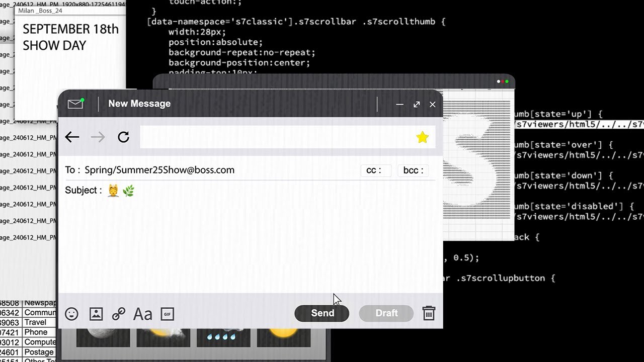Select the sun weather thumbnail
The width and height of the screenshot is (644, 362).
coord(284,338)
